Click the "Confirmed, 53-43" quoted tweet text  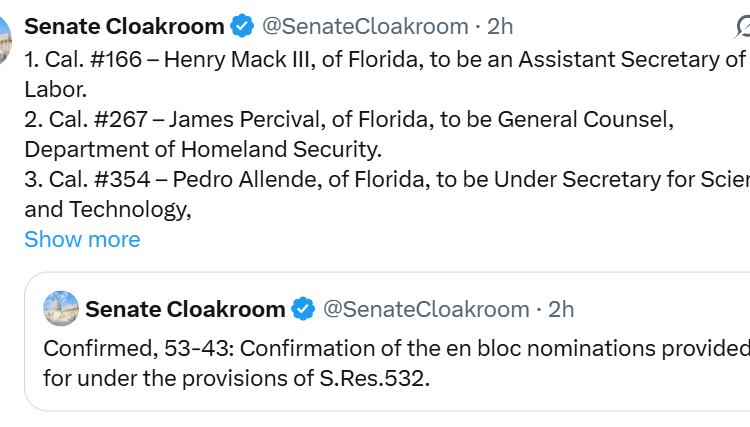(x=120, y=348)
